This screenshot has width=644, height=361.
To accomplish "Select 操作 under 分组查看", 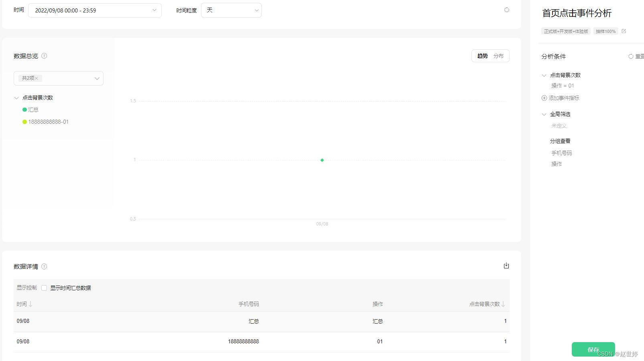I will [557, 164].
